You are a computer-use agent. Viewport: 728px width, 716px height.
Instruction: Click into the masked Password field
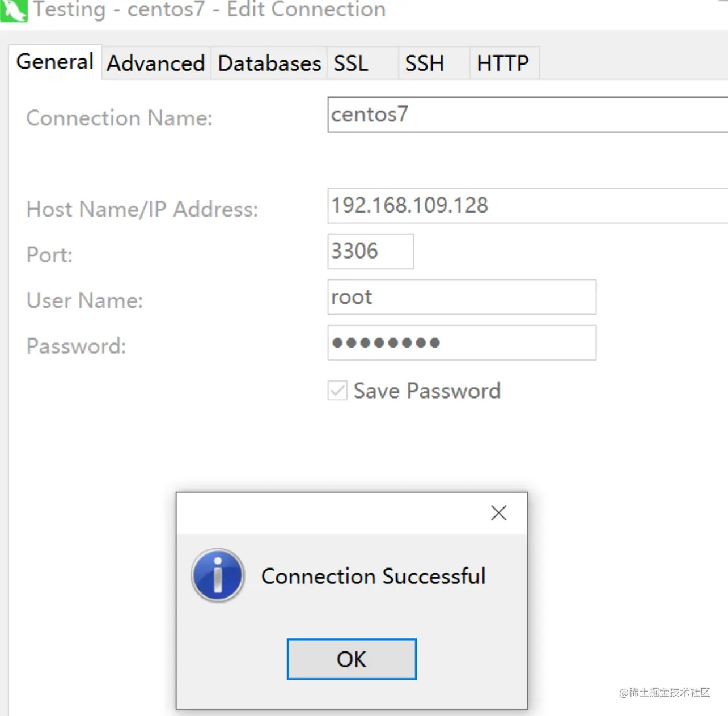tap(462, 342)
